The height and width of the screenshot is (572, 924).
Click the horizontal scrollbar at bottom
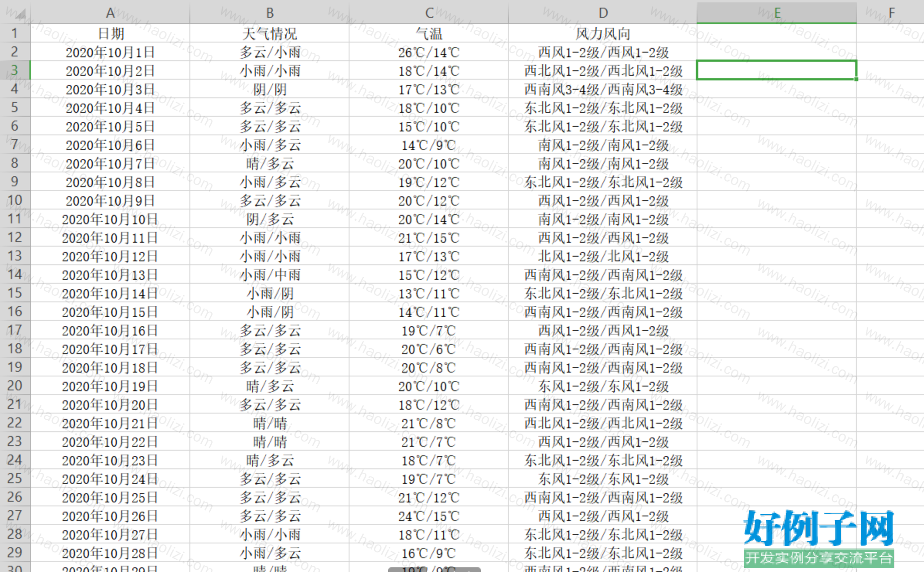[434, 570]
